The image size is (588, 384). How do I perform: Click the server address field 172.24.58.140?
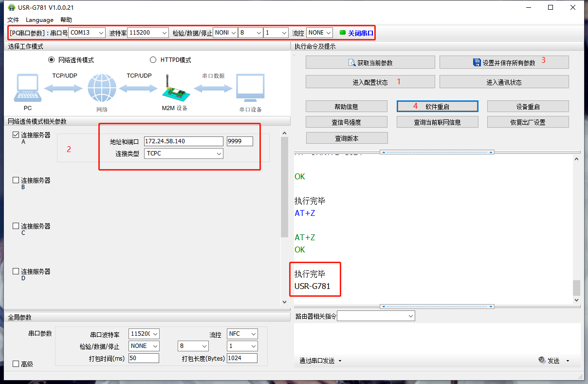coord(183,141)
